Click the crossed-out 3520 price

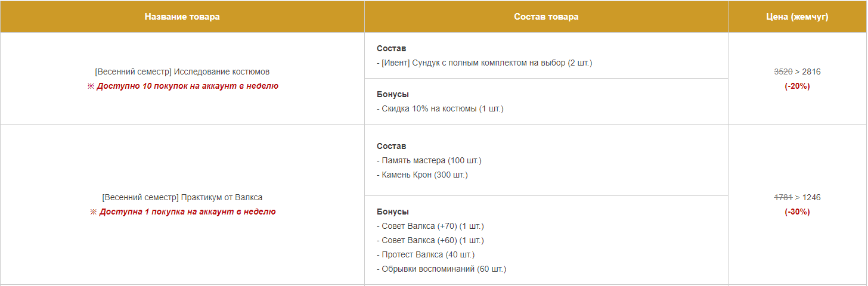(783, 71)
